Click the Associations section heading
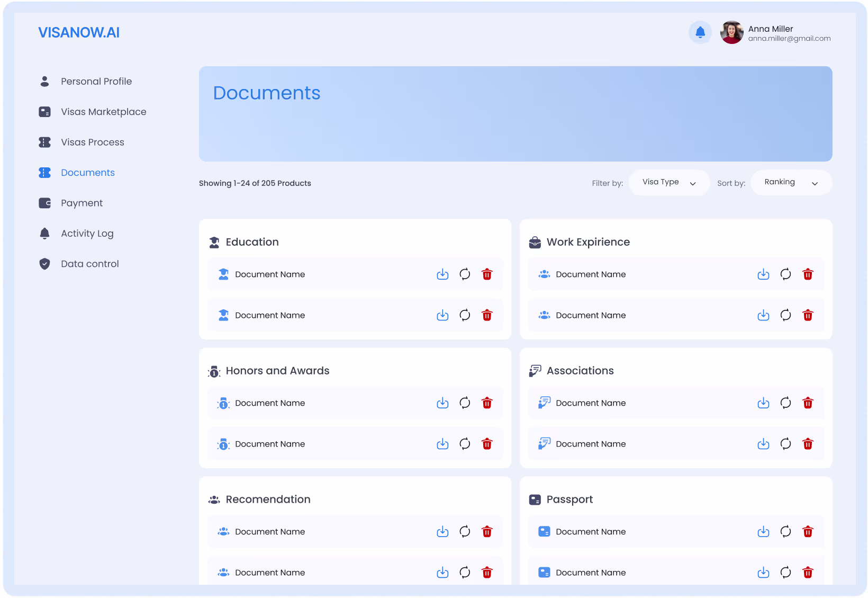This screenshot has width=868, height=598. 580,371
